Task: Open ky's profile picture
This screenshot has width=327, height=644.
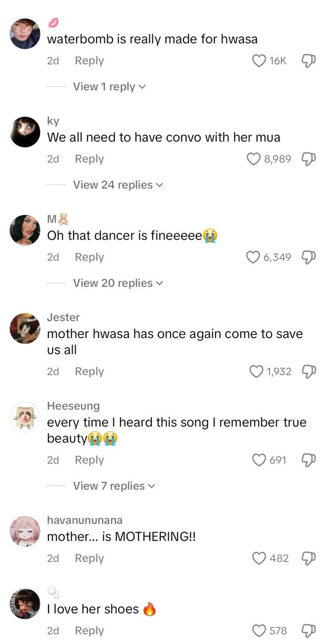Action: (25, 131)
